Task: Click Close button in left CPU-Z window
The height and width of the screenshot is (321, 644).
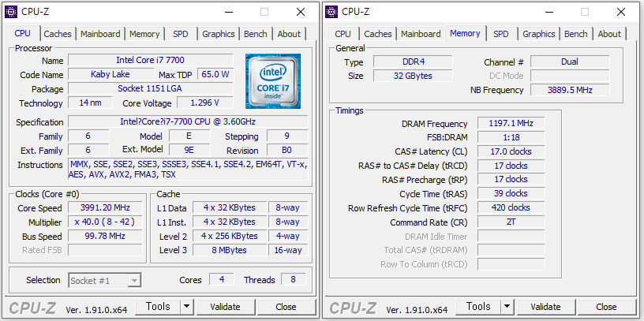Action: pos(286,307)
